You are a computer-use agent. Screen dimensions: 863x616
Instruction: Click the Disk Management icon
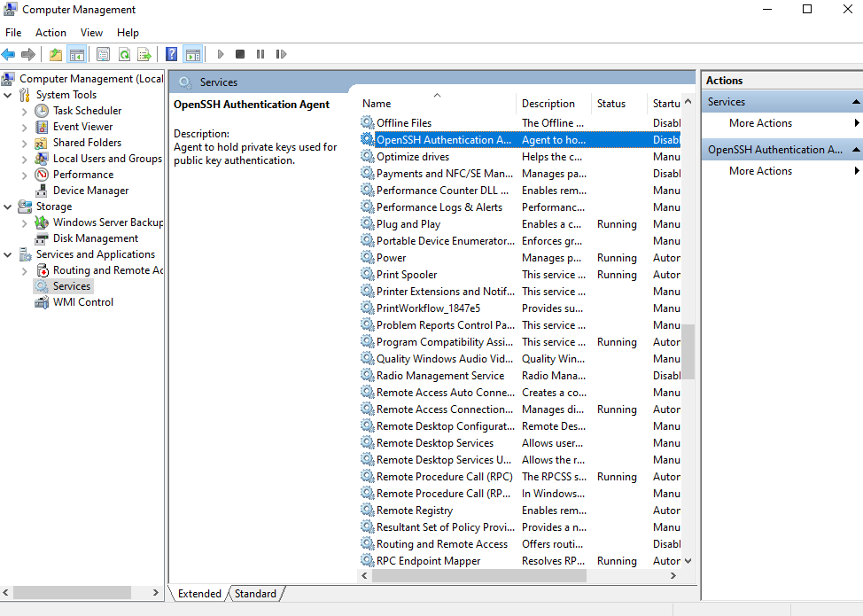[42, 238]
